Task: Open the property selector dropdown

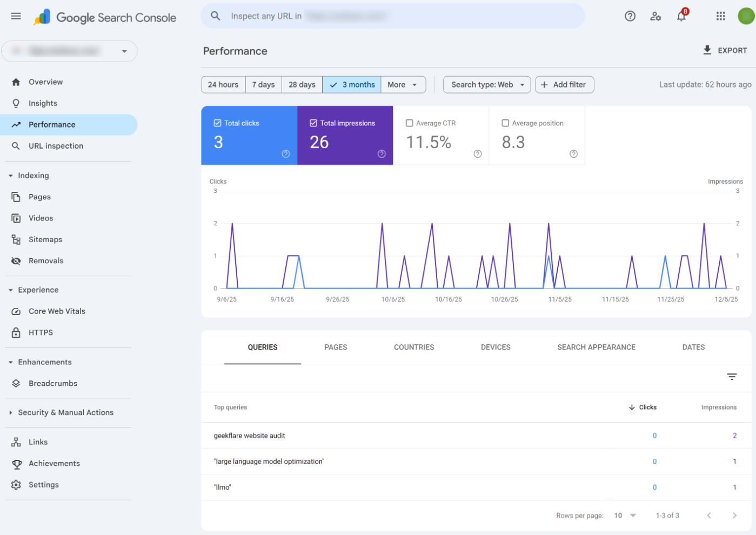Action: 69,51
